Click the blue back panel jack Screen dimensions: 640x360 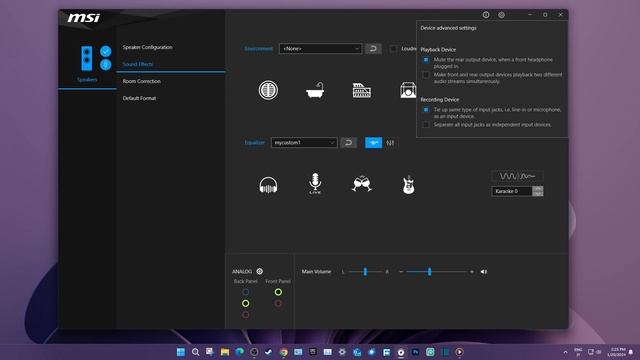tap(245, 292)
